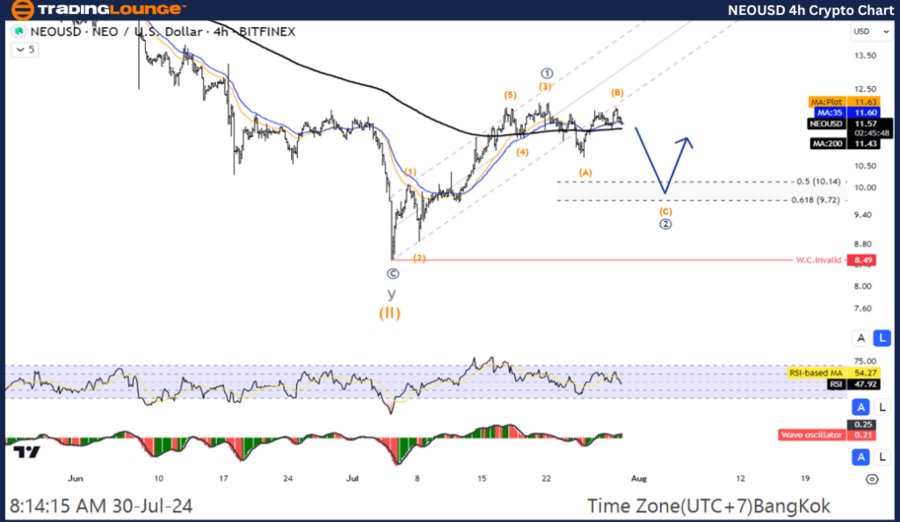Viewport: 900px width, 522px height.
Task: Click the TradingView TV logo
Action: point(26,452)
